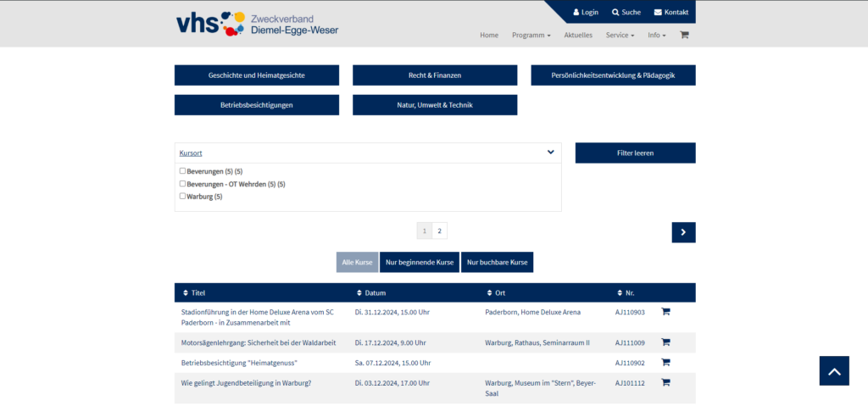Screen dimensions: 868x406
Task: Click the vhs Diemel-Egge-Weser logo
Action: [x=258, y=24]
